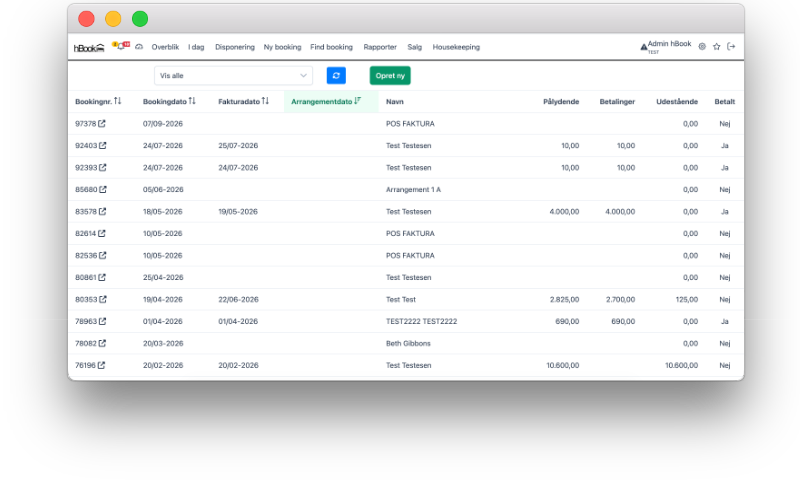Open booking 82614 external link icon
This screenshot has width=800, height=481.
102,233
